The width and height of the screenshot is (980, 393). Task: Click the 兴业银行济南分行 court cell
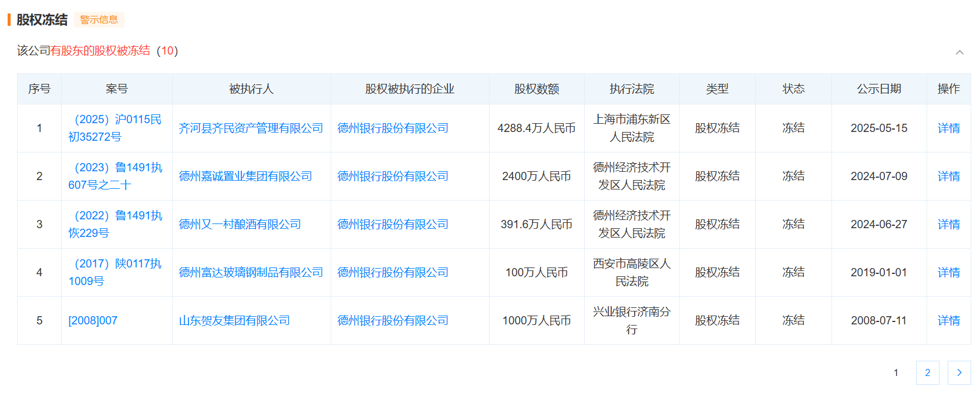point(632,320)
